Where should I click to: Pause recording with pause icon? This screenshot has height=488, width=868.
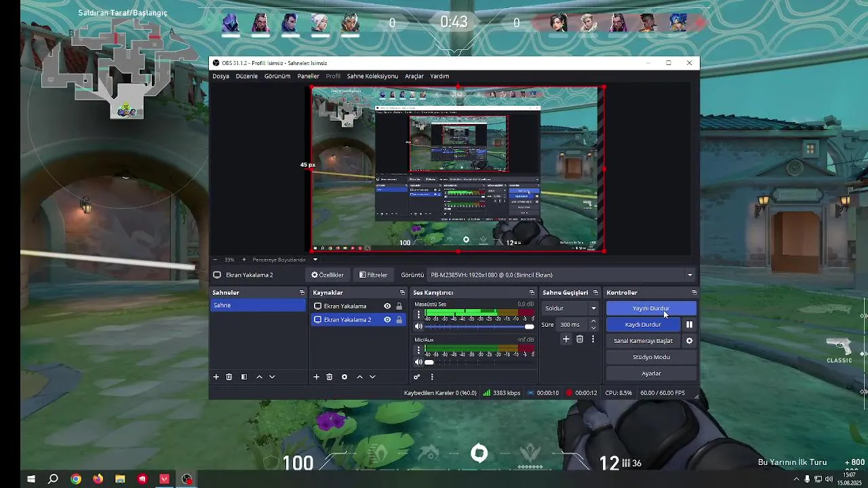690,325
